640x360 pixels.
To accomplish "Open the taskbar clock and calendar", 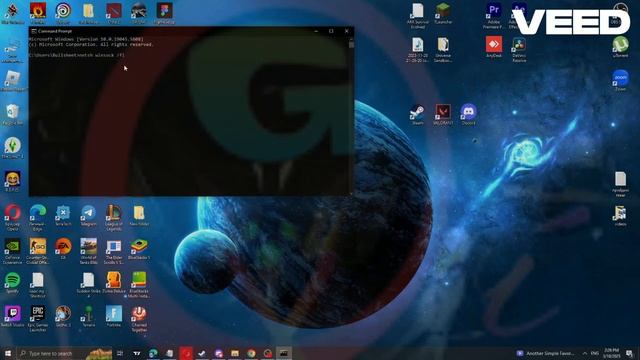I will [x=611, y=353].
